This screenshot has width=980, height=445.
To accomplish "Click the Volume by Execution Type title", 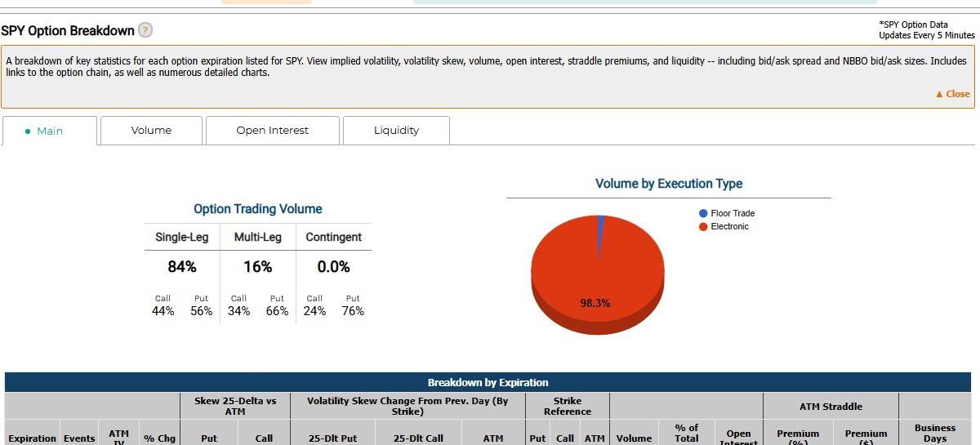I will (669, 184).
